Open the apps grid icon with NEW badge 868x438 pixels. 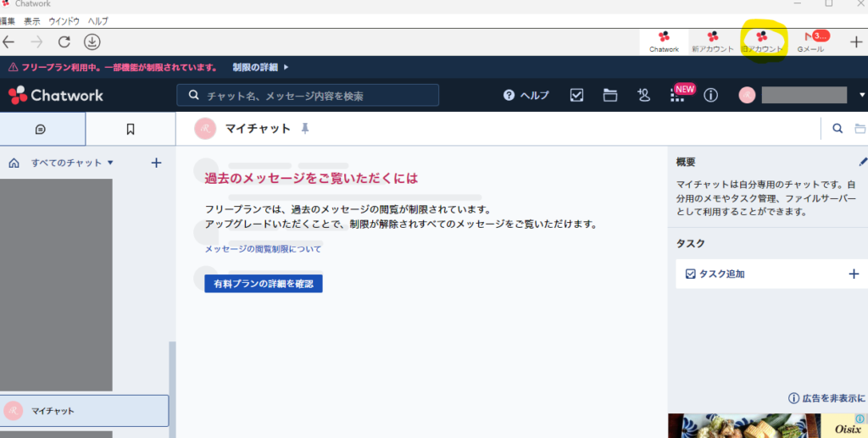point(677,96)
